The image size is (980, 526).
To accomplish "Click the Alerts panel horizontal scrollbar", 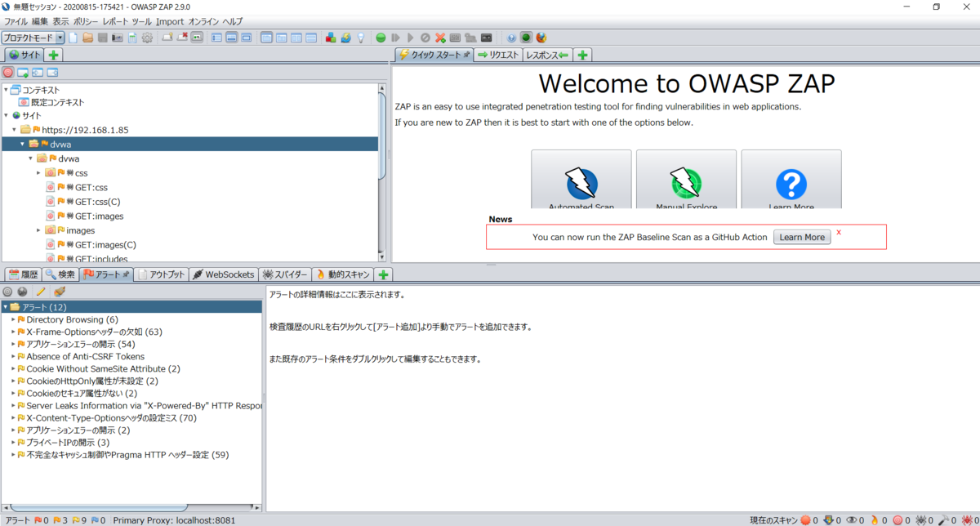I will [98, 506].
